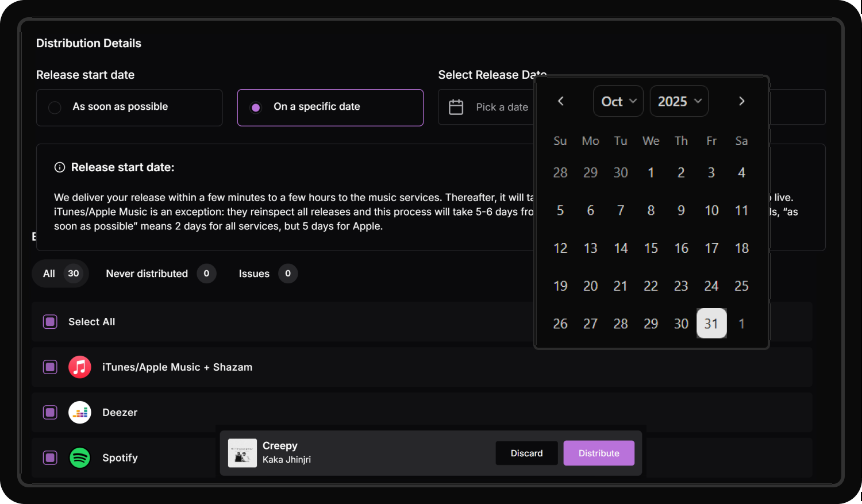The image size is (862, 504).
Task: Click the Deezer logo icon
Action: point(80,413)
